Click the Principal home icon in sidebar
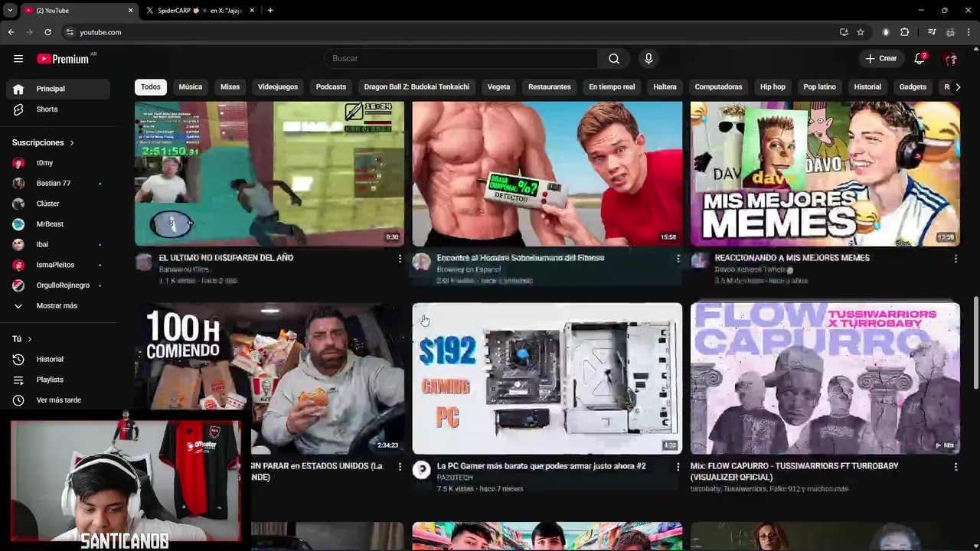Image resolution: width=980 pixels, height=551 pixels. (18, 89)
